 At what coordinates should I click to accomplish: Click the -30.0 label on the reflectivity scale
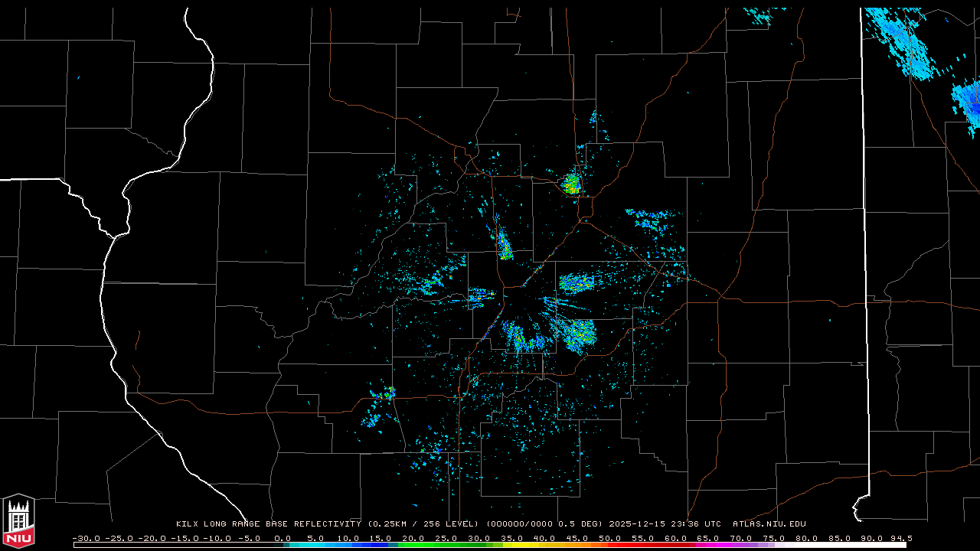pyautogui.click(x=86, y=538)
